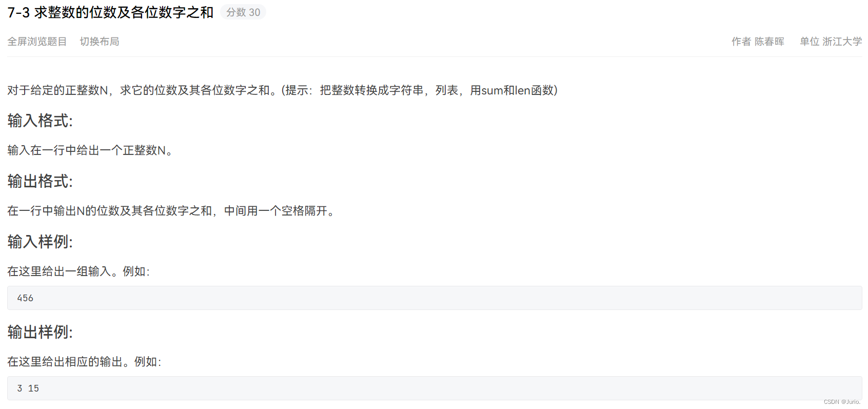Click the input sample code box with 456
The width and height of the screenshot is (868, 409).
click(435, 298)
